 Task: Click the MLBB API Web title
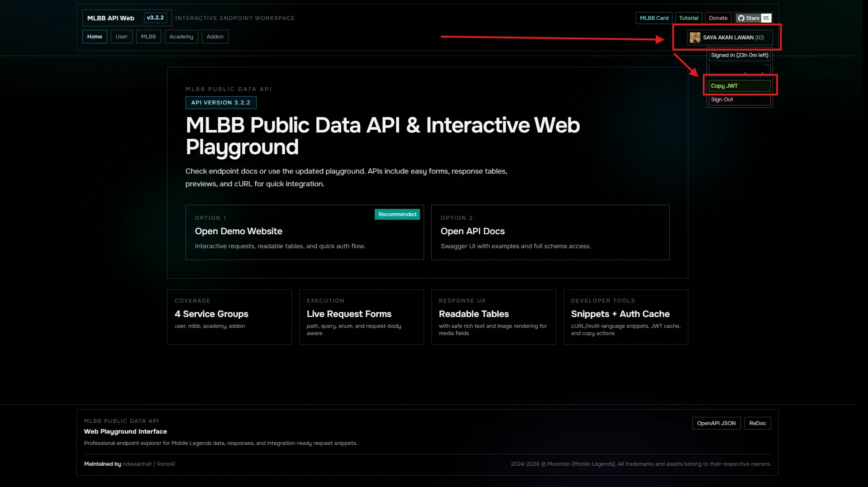click(x=111, y=18)
